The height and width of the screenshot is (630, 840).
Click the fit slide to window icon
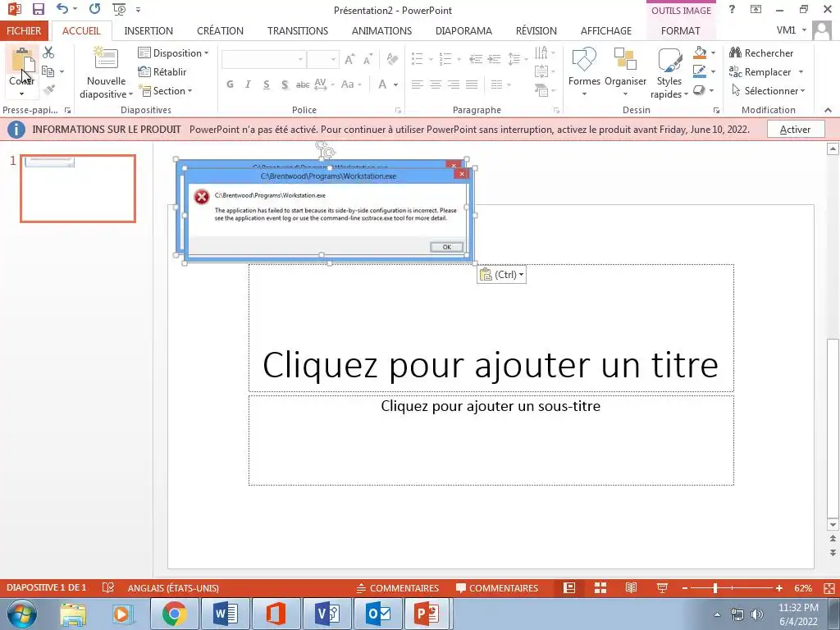[x=829, y=588]
